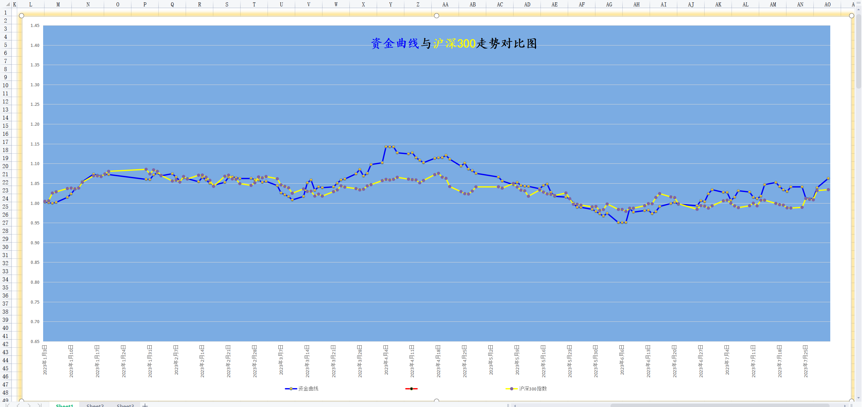Click the chart title text
Viewport: 868px width, 407px height.
click(454, 43)
